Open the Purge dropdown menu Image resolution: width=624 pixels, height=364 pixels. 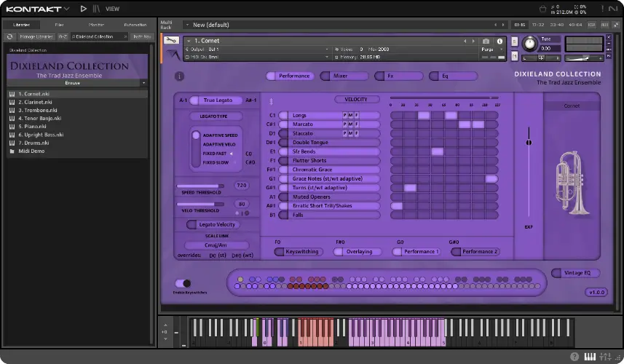490,50
